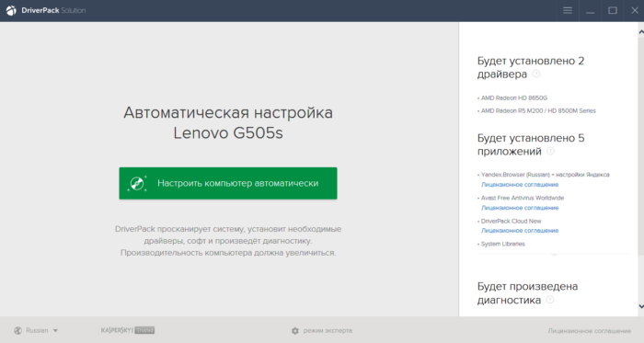Click the gear icon for expert mode
This screenshot has height=343, width=644.
(295, 331)
